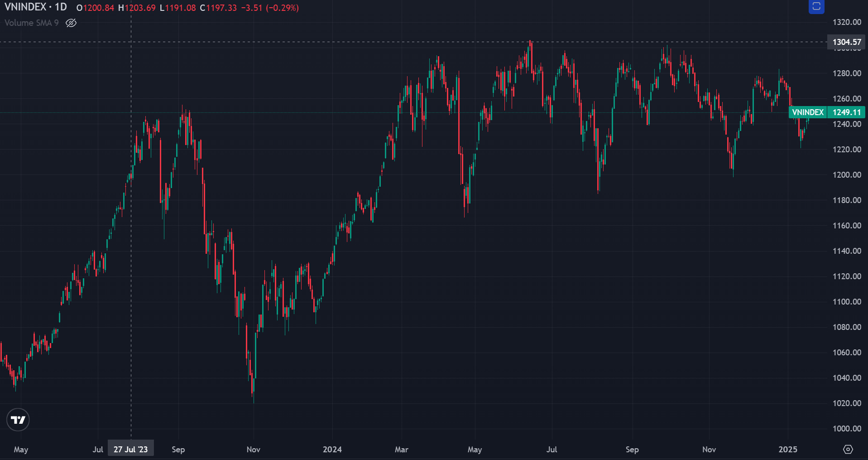
Task: Click the 1100.00 price scale label
Action: (846, 301)
